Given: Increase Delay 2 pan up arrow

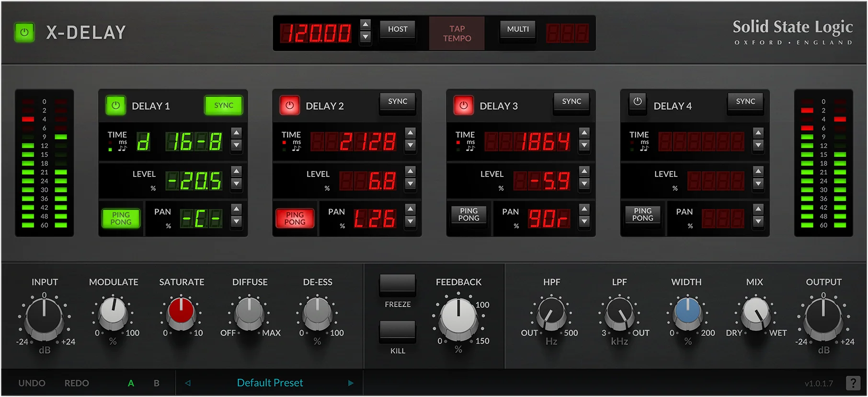Looking at the screenshot, I should (410, 209).
